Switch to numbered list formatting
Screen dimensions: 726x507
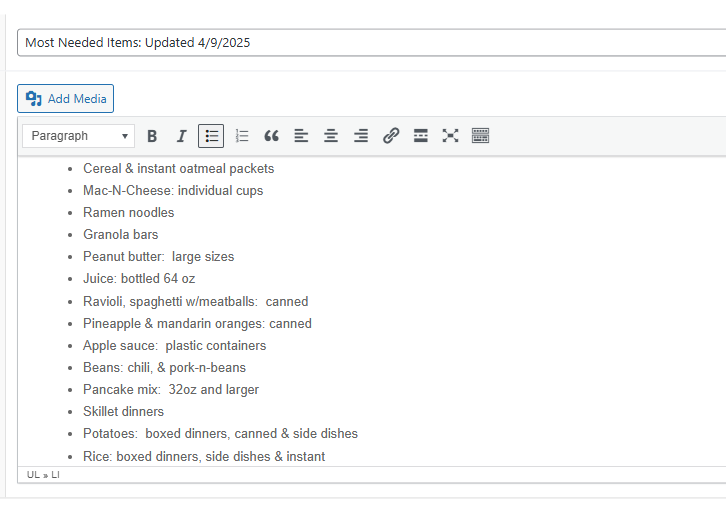(x=241, y=136)
